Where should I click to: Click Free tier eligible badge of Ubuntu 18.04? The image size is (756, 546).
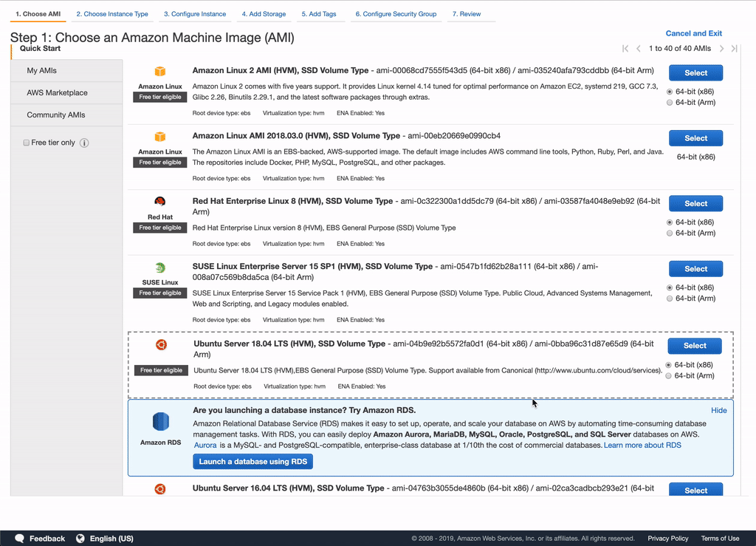pyautogui.click(x=161, y=370)
